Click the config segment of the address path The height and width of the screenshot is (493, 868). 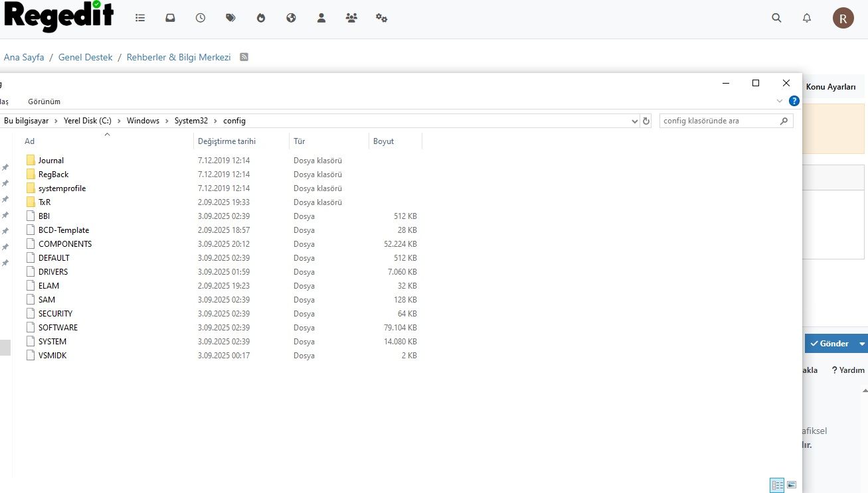(234, 121)
